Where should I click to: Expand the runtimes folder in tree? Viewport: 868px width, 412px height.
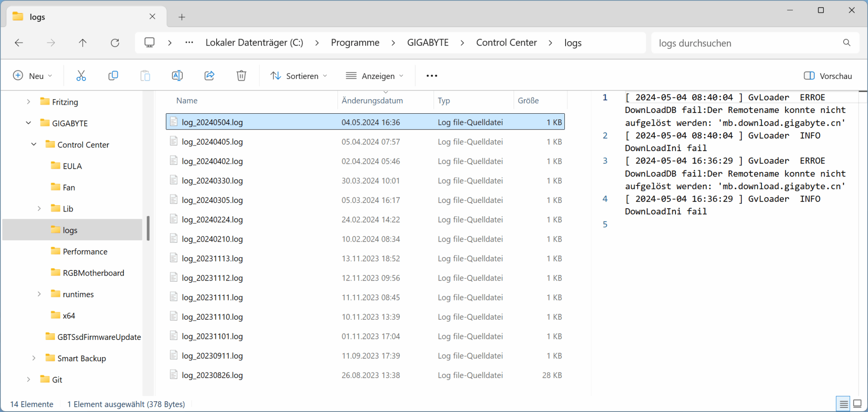click(39, 294)
